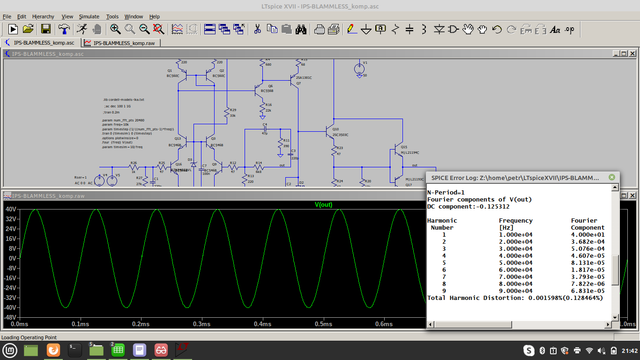Screen dimensions: 640x360
Task: Halt simulation with the hand icon
Action: tap(97, 29)
